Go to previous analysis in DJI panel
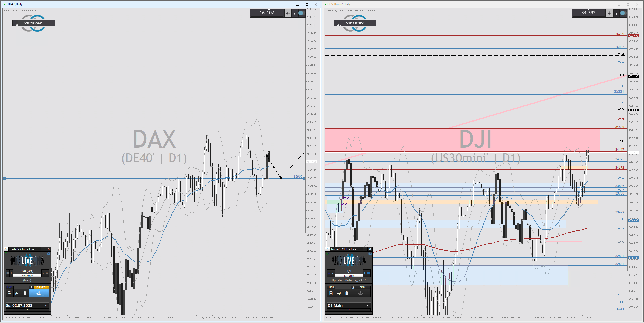The height and width of the screenshot is (323, 644). [x=333, y=273]
